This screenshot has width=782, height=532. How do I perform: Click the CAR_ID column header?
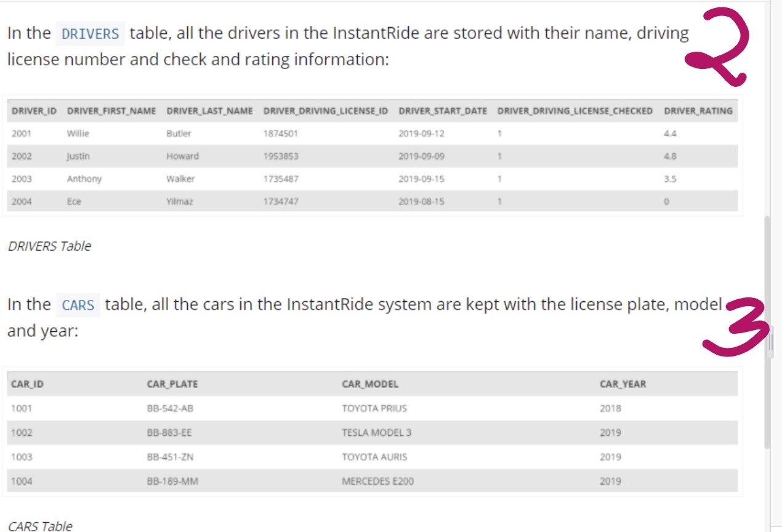click(x=27, y=384)
